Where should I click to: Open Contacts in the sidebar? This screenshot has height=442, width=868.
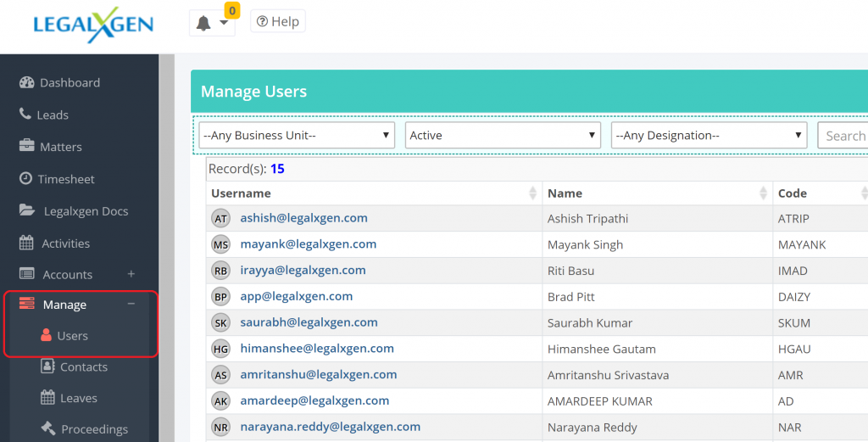83,367
